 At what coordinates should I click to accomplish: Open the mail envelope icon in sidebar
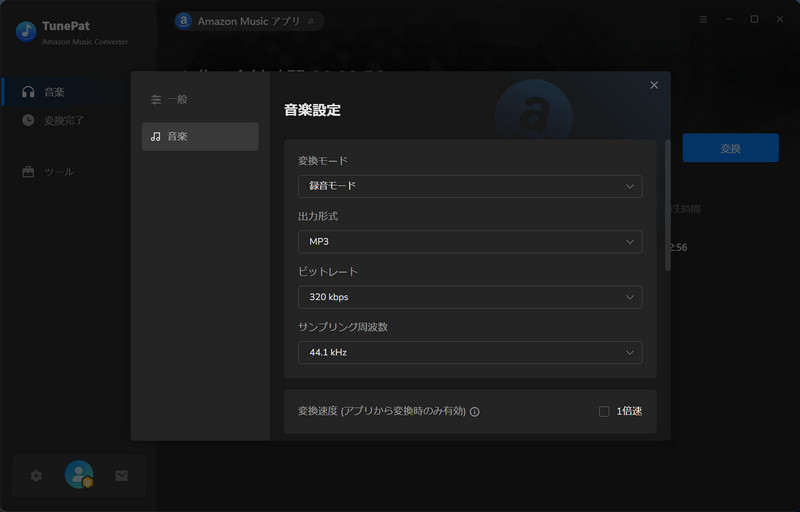click(x=121, y=476)
